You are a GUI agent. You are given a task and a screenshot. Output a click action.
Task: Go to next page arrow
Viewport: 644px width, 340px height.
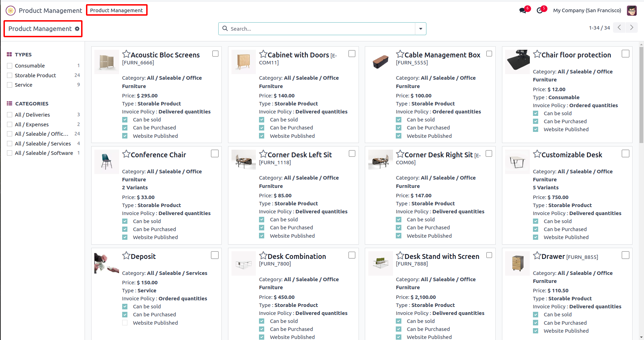coord(631,27)
